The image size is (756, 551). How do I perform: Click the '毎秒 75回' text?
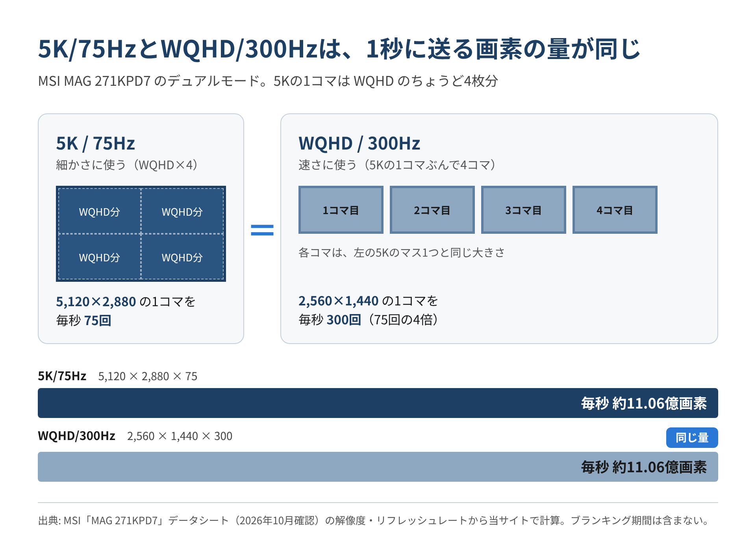click(83, 320)
